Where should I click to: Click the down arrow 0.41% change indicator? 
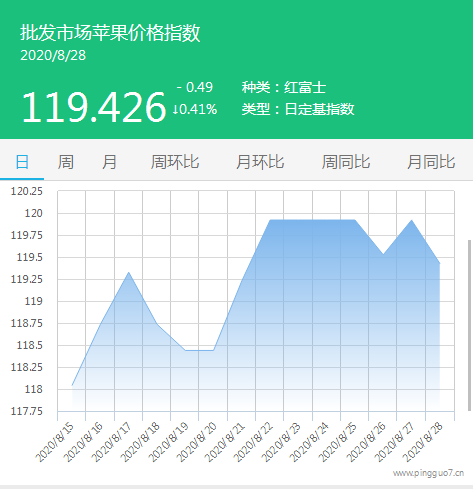(195, 109)
